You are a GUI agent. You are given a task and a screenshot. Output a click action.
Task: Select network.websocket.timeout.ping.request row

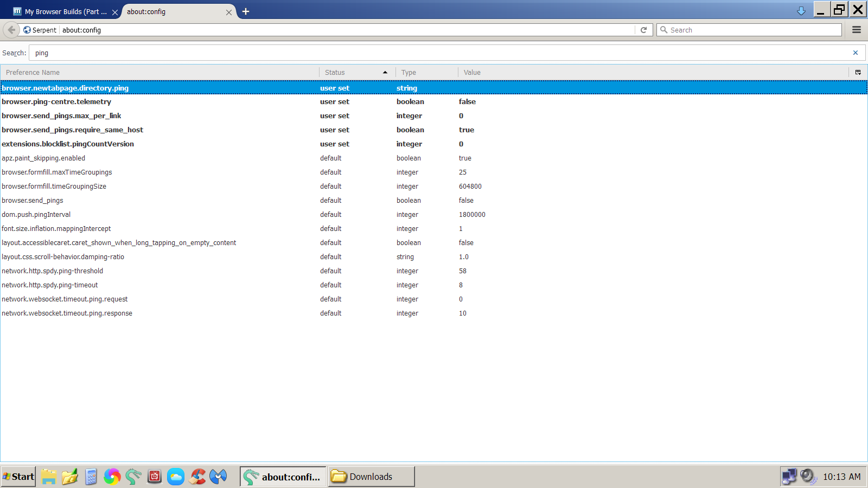pyautogui.click(x=434, y=299)
